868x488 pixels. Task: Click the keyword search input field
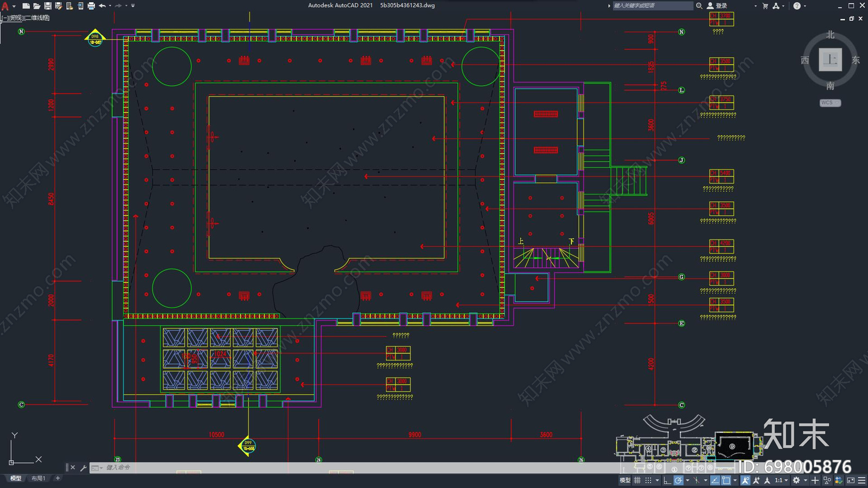(653, 5)
